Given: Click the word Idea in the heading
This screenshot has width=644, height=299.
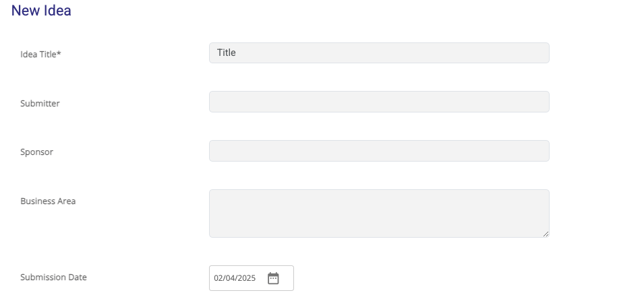Looking at the screenshot, I should (57, 11).
